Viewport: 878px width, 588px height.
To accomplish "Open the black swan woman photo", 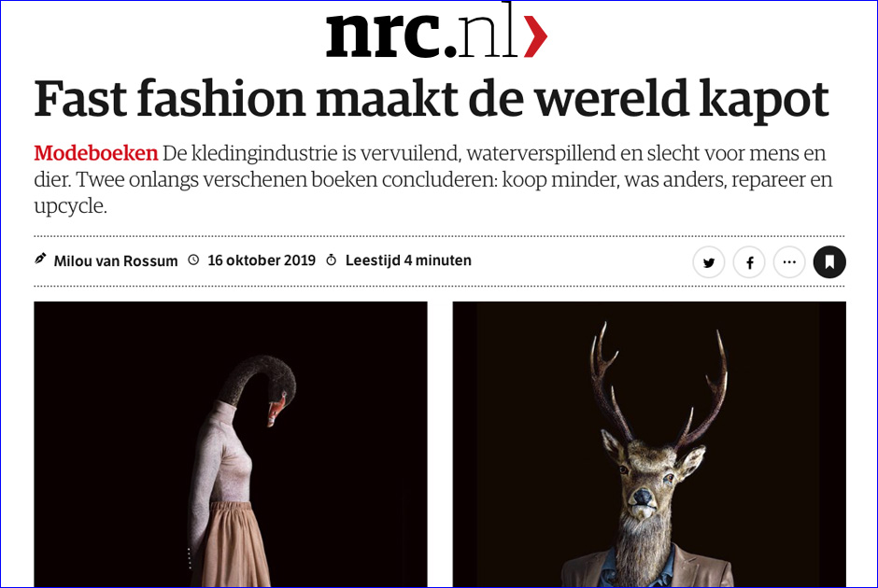I will (x=231, y=444).
